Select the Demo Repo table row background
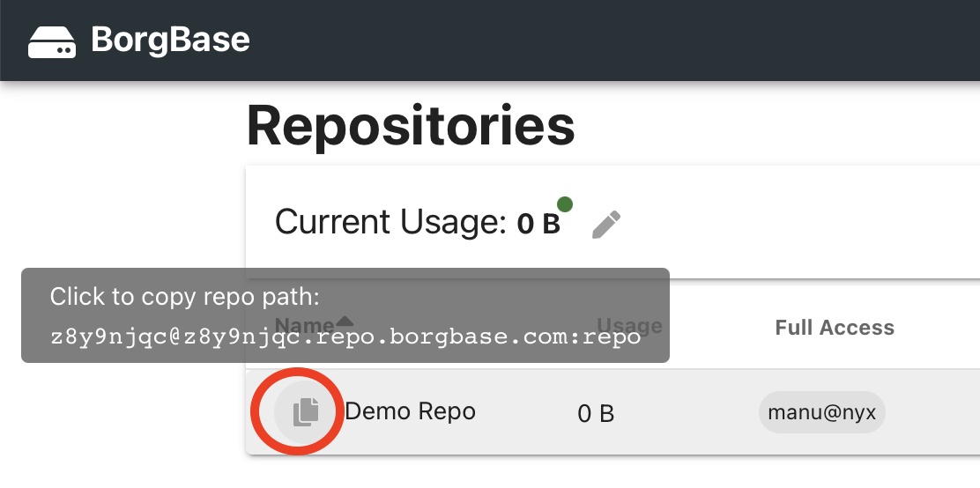Image resolution: width=980 pixels, height=488 pixels. tap(687, 412)
